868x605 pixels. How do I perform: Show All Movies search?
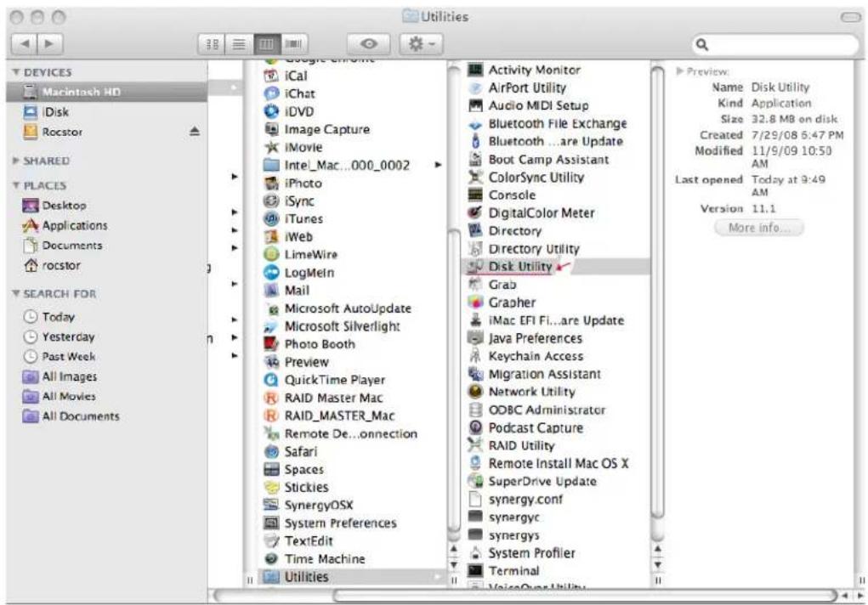[60, 396]
